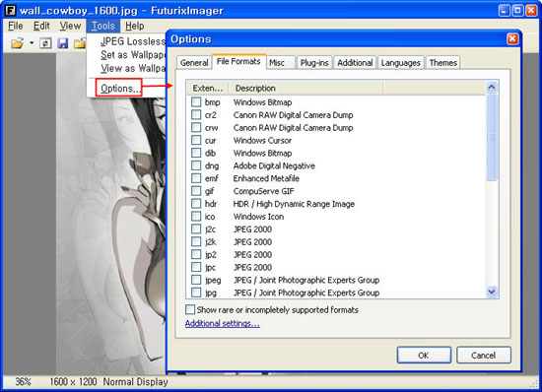542x392 pixels.
Task: Select the Enhanced Metafile description text
Action: (266, 178)
